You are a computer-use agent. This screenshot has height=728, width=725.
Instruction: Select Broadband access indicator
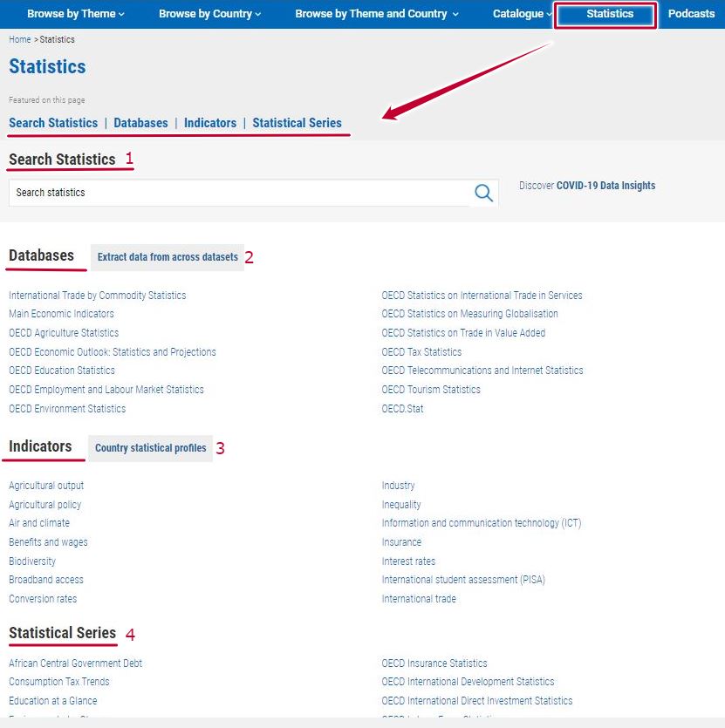tap(46, 580)
